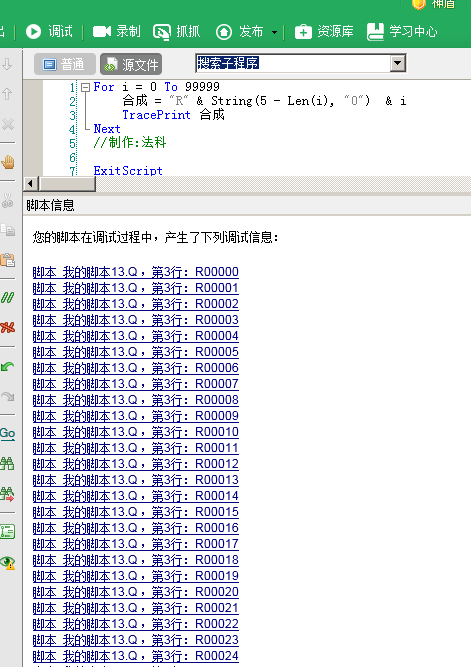Click the eye warning watch icon
This screenshot has width=471, height=667.
[x=8, y=562]
